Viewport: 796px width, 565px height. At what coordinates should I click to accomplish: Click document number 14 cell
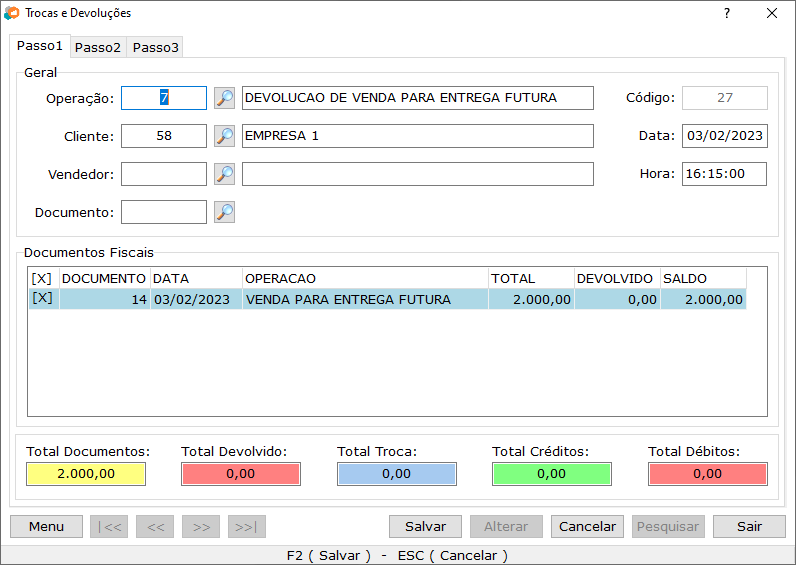click(x=105, y=300)
